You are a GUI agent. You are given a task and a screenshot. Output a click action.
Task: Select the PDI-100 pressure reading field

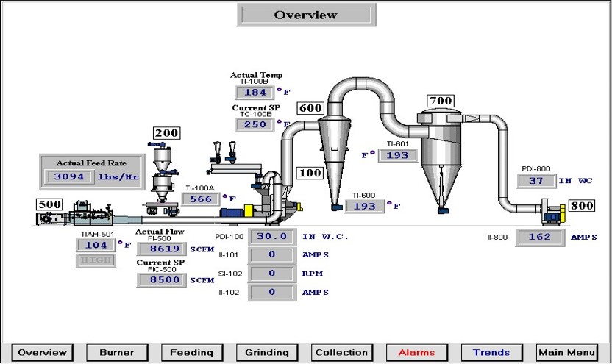(272, 237)
